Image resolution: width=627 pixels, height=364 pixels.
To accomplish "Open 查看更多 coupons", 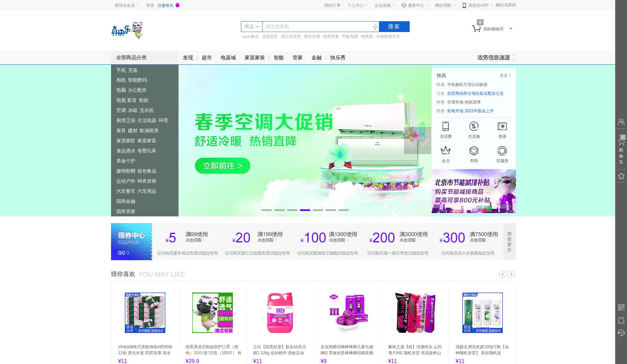I will pyautogui.click(x=509, y=242).
